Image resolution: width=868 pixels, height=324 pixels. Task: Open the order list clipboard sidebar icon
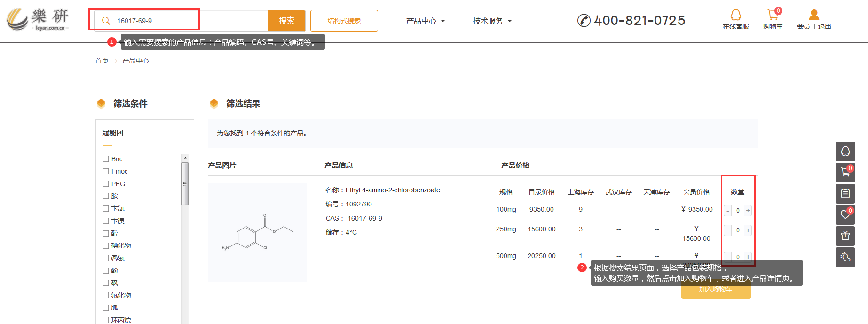click(x=845, y=194)
